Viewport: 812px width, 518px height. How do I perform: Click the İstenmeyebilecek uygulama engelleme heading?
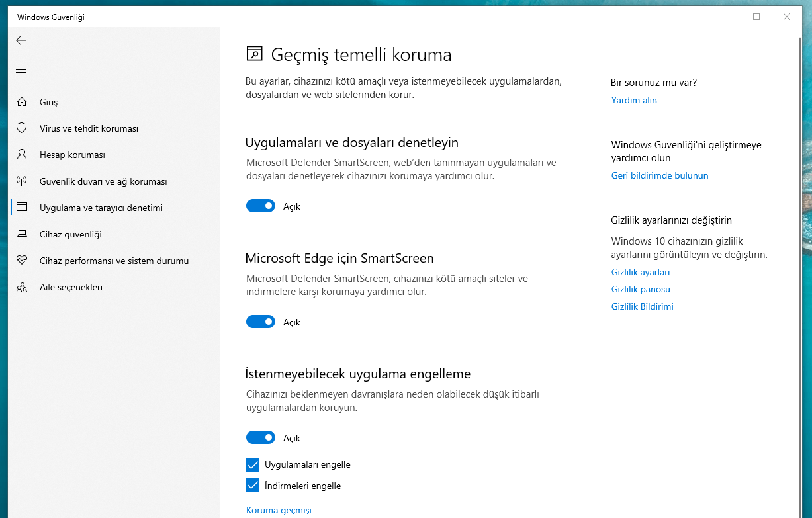click(x=358, y=374)
